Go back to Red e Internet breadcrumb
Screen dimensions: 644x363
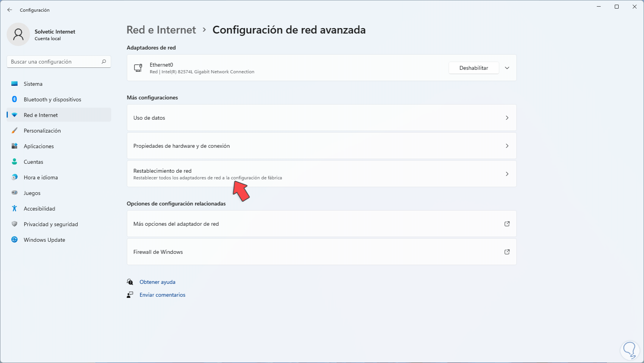(161, 30)
